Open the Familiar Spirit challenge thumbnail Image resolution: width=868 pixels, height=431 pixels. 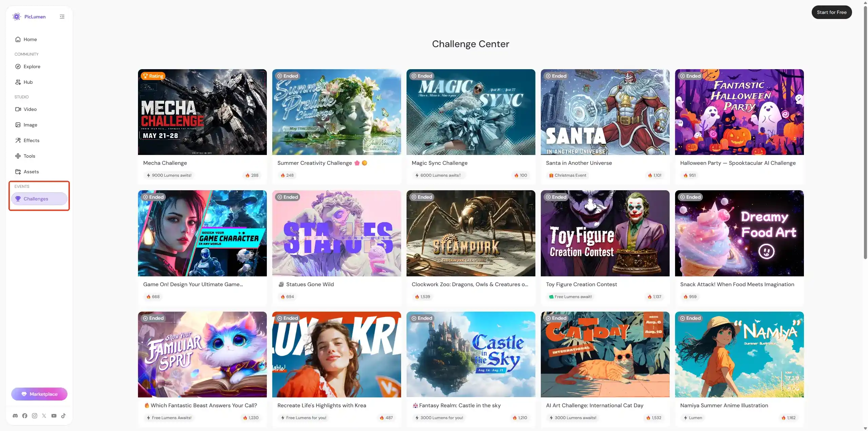pyautogui.click(x=202, y=354)
